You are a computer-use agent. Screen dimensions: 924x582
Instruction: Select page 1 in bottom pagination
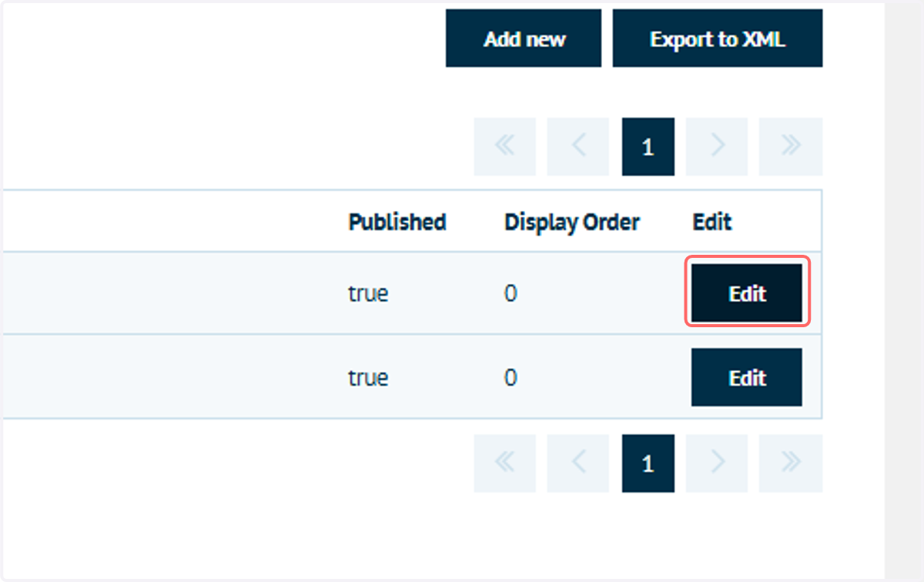click(648, 463)
